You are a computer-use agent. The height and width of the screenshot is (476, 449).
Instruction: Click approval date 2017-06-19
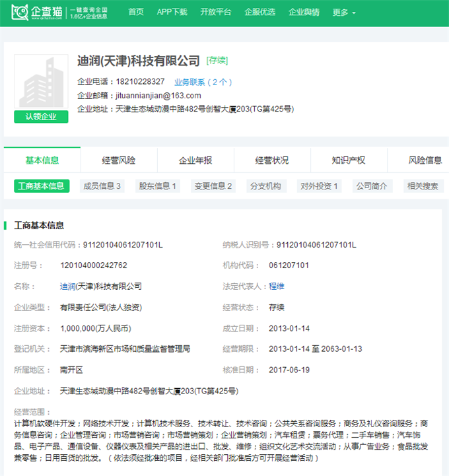pyautogui.click(x=289, y=370)
